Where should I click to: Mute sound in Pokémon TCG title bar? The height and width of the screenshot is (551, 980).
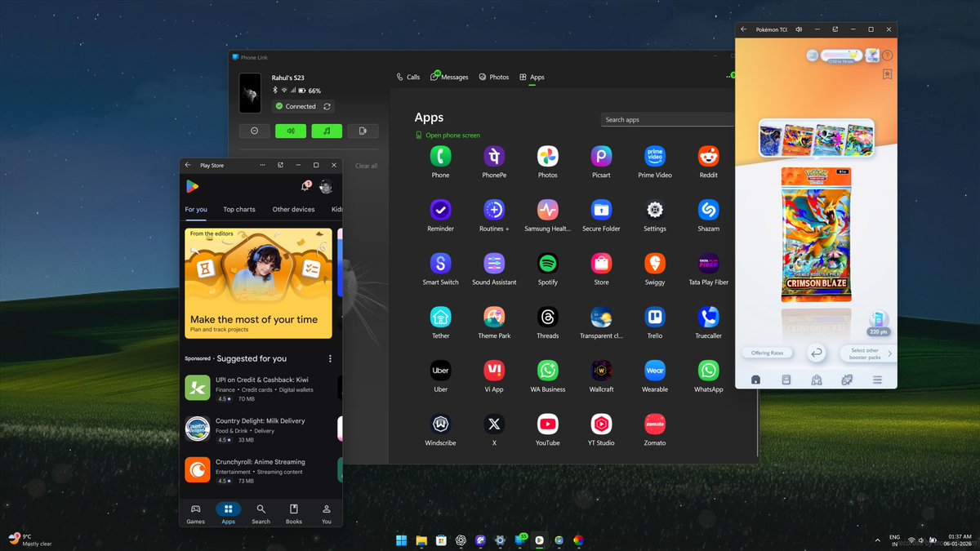point(799,29)
